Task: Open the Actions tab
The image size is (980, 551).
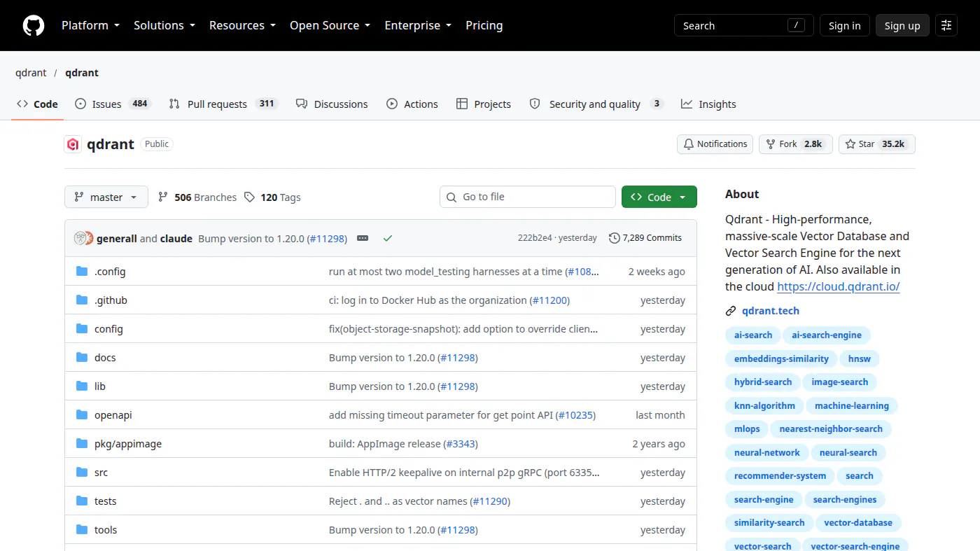Action: pyautogui.click(x=412, y=104)
